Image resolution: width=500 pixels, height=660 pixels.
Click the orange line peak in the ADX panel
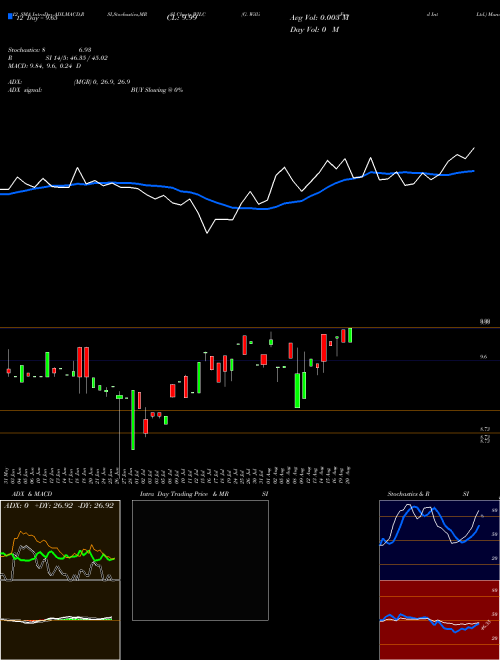point(20,533)
